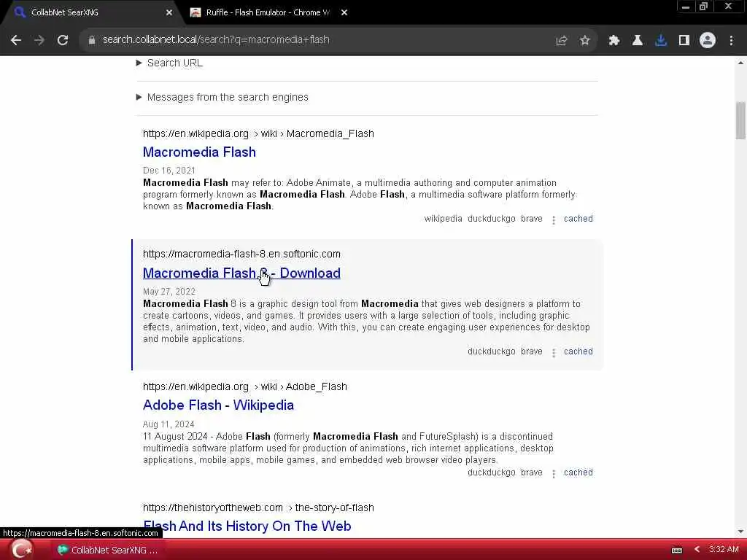
Task: Open the profile avatar menu
Action: pos(708,41)
